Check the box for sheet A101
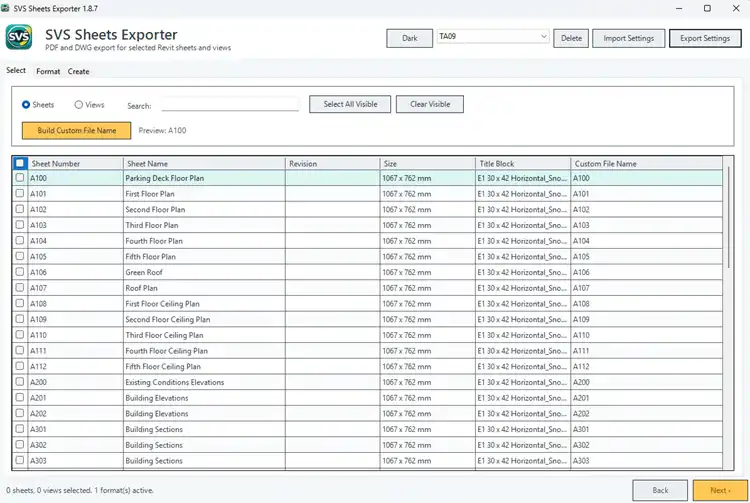 click(20, 193)
